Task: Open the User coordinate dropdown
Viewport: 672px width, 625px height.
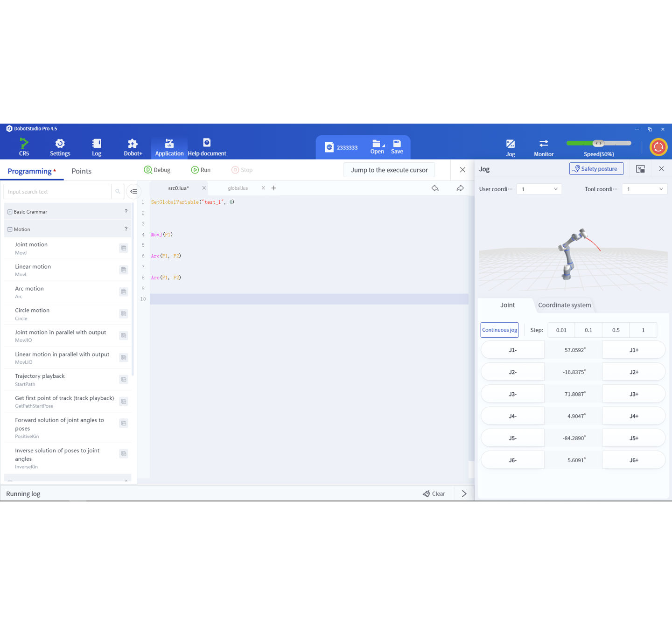Action: tap(539, 189)
